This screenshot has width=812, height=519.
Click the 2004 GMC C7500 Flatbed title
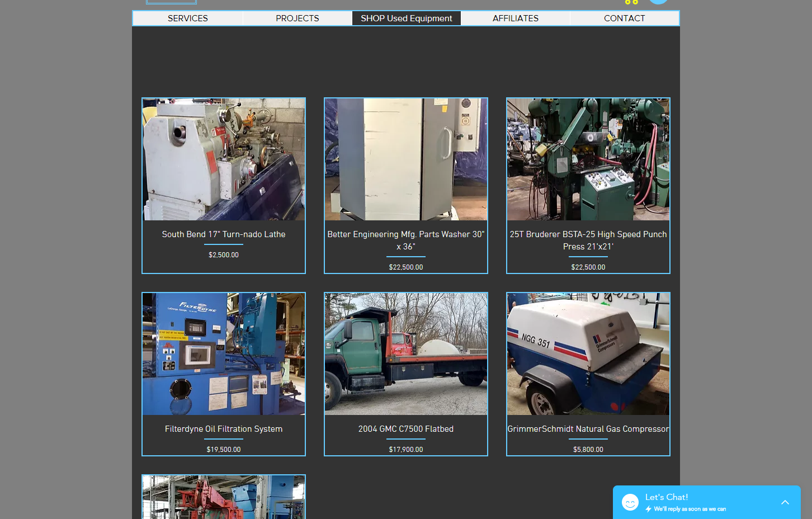click(x=406, y=429)
